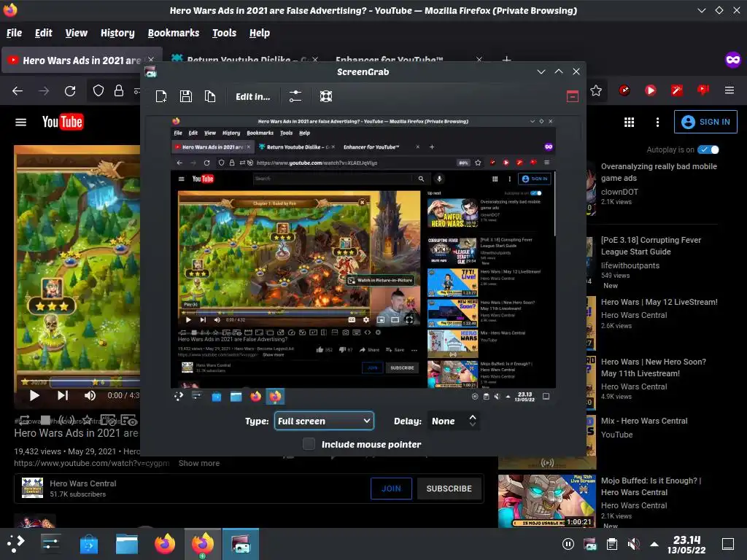Screen dimensions: 747x560
Task: Open tracking protection shield in Firefox
Action: click(x=98, y=90)
